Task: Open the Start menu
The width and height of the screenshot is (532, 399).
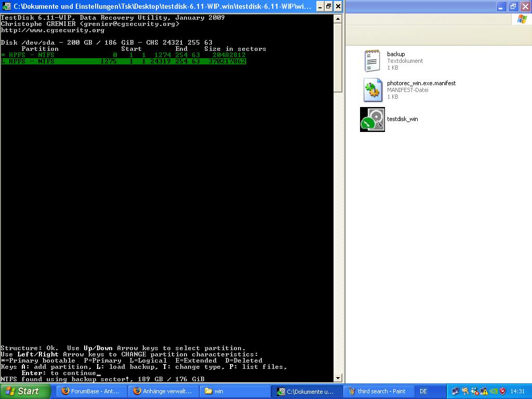Action: (25, 391)
